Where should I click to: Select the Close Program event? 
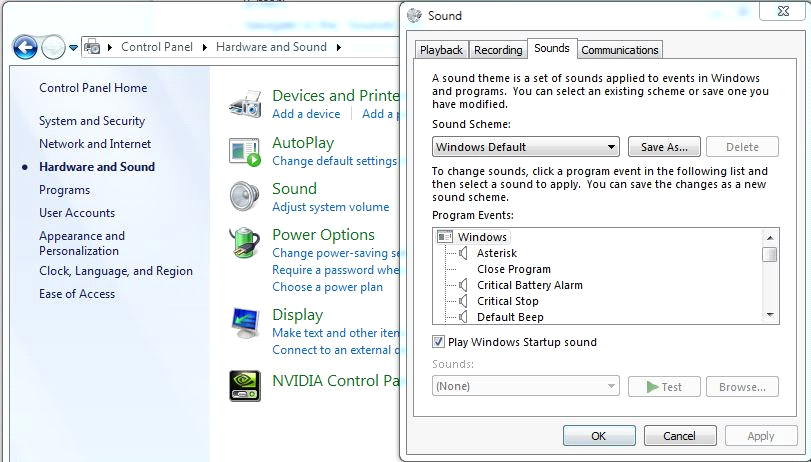tap(514, 269)
